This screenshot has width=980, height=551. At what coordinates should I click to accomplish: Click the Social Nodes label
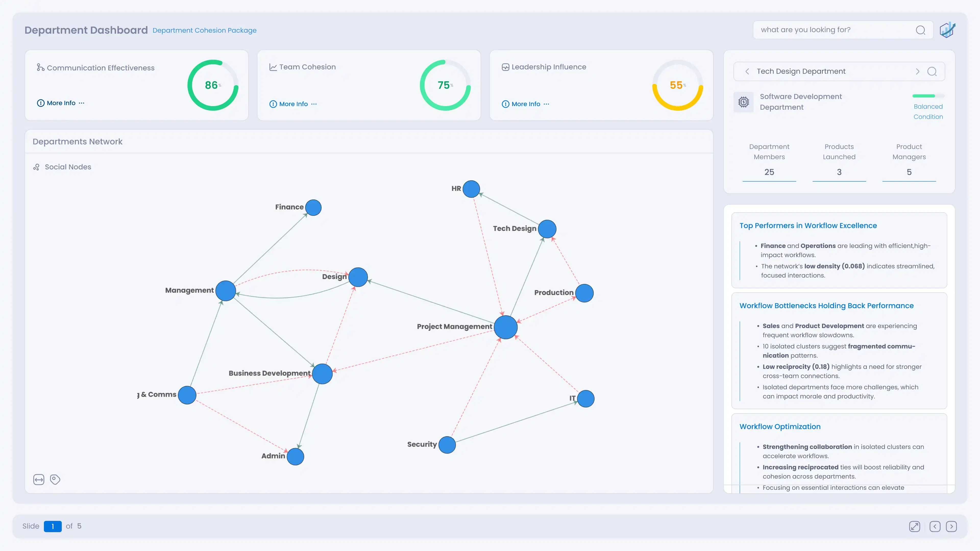click(68, 167)
